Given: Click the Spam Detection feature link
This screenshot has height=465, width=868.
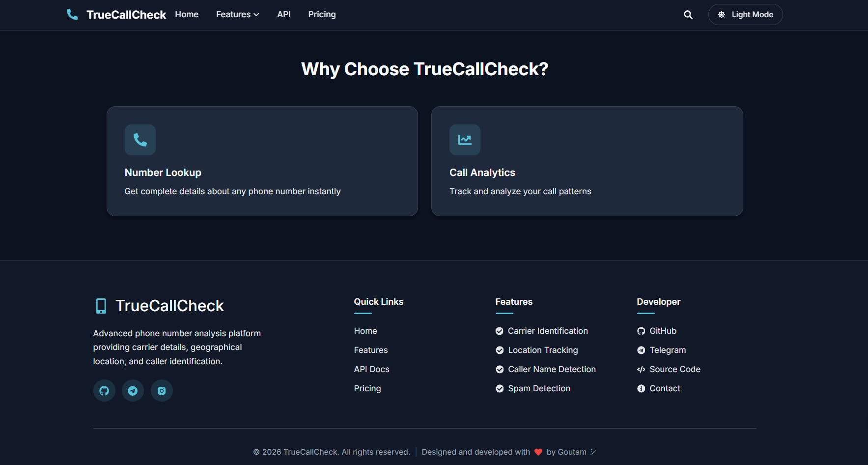Looking at the screenshot, I should click(539, 388).
